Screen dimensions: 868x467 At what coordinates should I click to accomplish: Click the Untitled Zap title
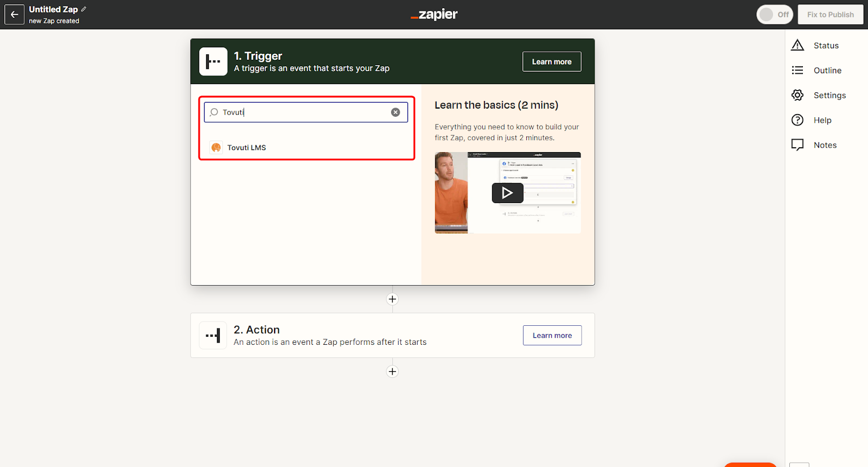53,9
